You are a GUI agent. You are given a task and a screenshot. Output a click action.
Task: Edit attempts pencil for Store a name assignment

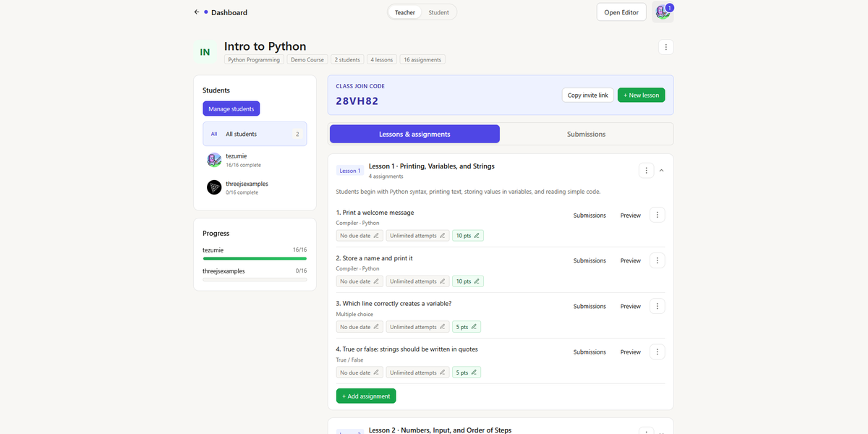(443, 281)
